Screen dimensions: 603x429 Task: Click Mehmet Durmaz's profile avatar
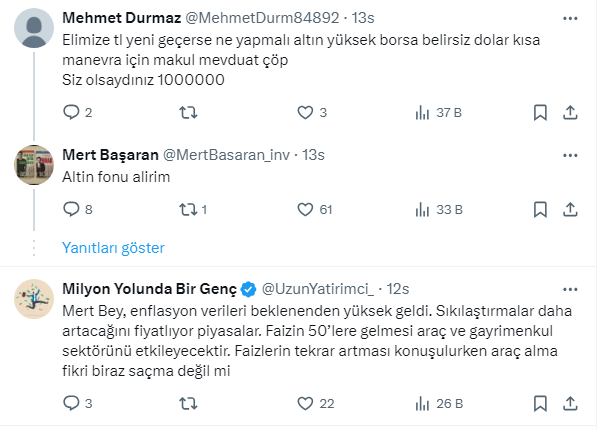pyautogui.click(x=37, y=29)
